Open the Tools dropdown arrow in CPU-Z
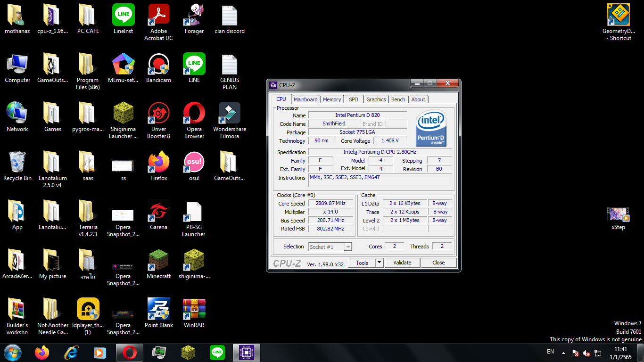Viewport: 644px width, 362px height. click(x=379, y=263)
